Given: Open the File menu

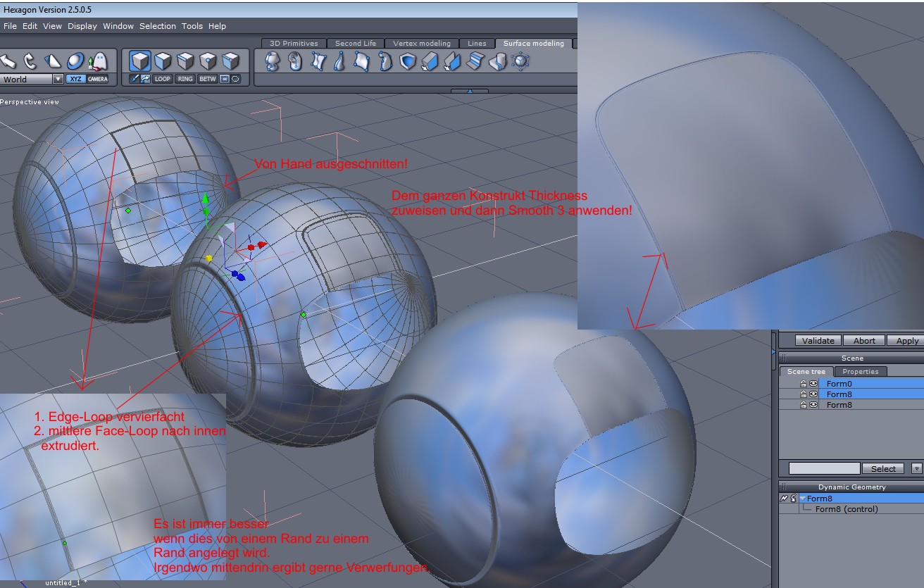Looking at the screenshot, I should [x=10, y=26].
